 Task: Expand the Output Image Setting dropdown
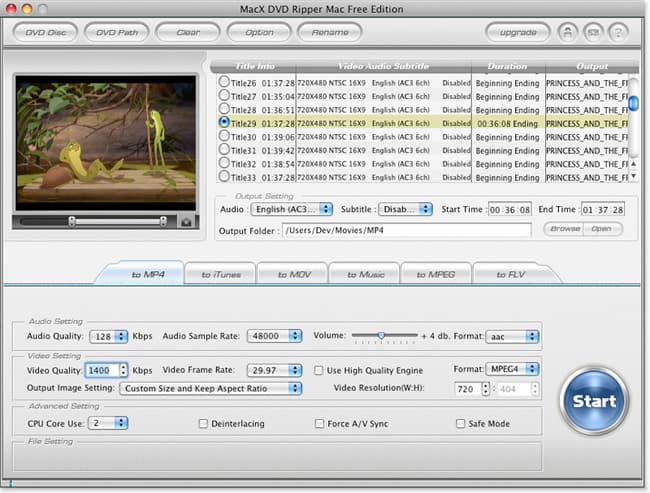click(210, 388)
